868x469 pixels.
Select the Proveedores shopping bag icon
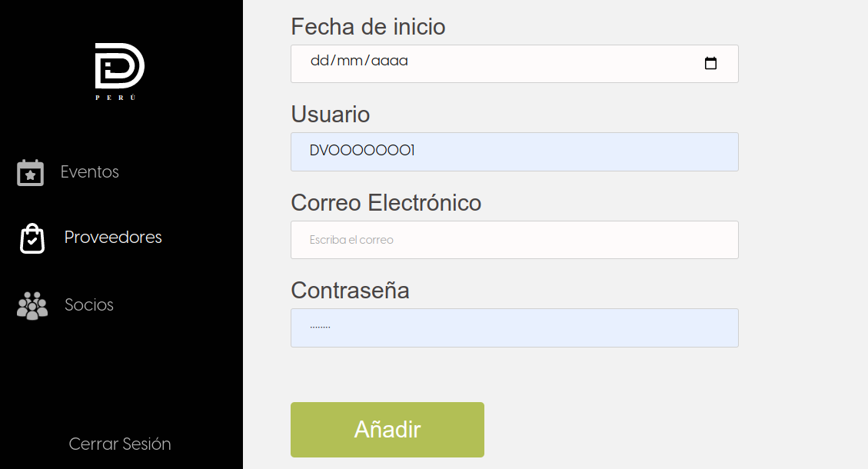click(31, 237)
